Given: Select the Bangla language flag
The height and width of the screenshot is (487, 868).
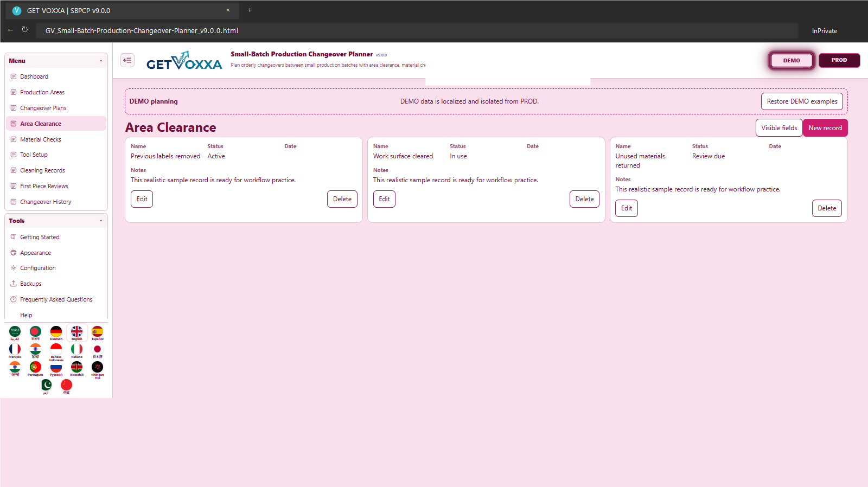Looking at the screenshot, I should (35, 333).
